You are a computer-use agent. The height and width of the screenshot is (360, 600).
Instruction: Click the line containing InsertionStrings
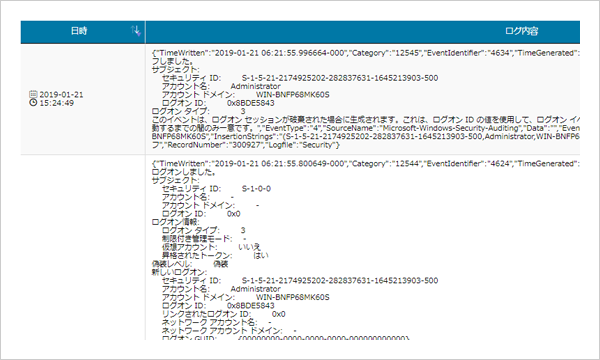pos(366,137)
